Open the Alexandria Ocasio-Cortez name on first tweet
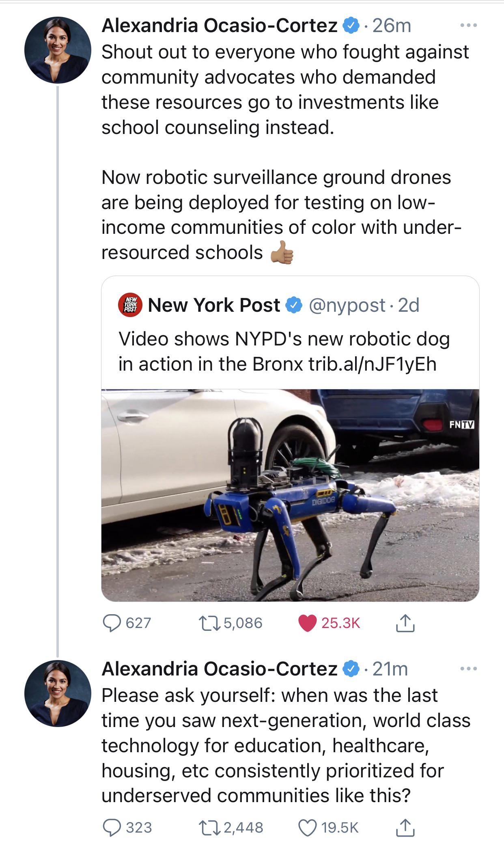Image resolution: width=504 pixels, height=848 pixels. [219, 26]
